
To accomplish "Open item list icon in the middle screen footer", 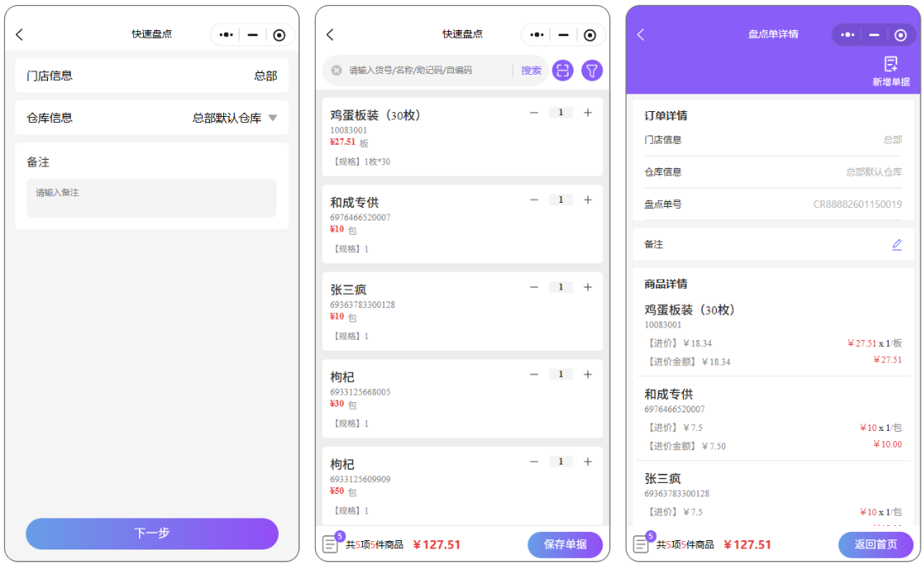I will coord(331,544).
